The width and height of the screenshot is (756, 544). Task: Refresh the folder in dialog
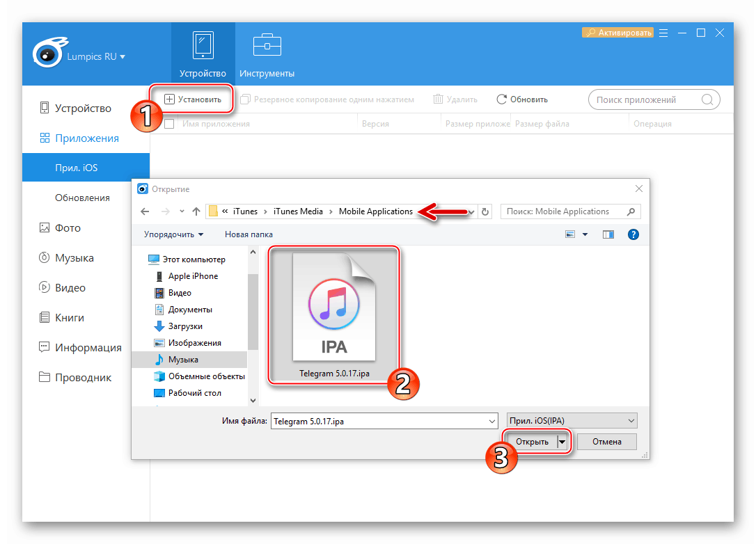(485, 212)
